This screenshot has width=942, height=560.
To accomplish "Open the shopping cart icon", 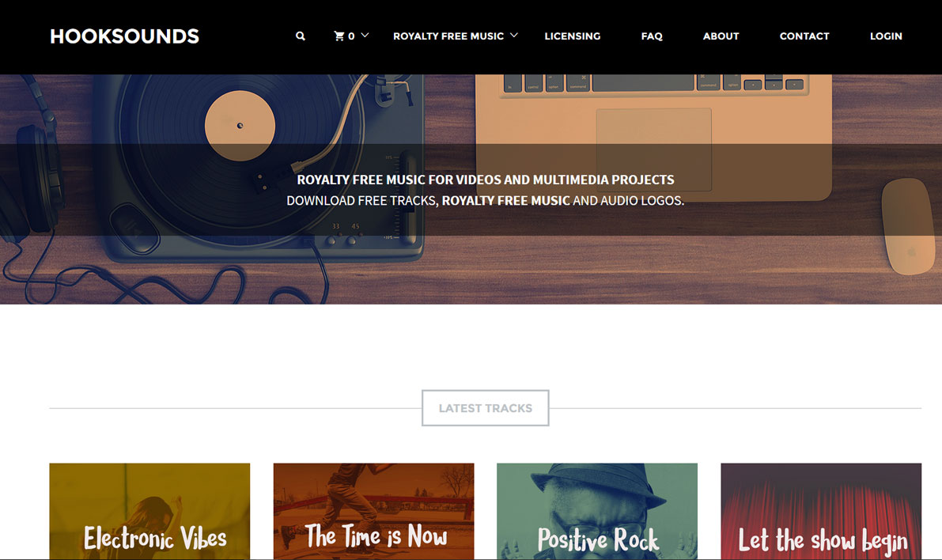I will 339,36.
